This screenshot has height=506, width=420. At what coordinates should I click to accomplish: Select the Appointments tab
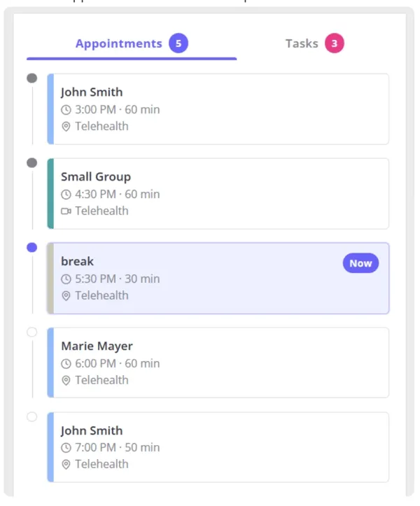[132, 43]
